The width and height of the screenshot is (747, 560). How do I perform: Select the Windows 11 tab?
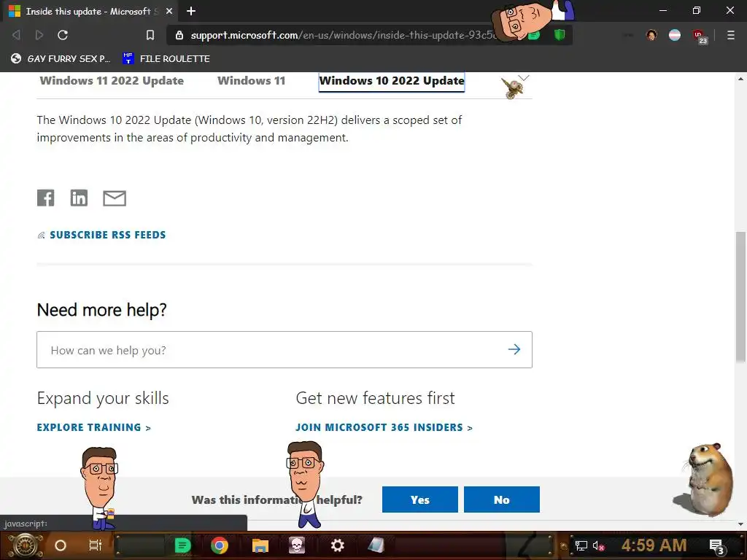(x=252, y=81)
